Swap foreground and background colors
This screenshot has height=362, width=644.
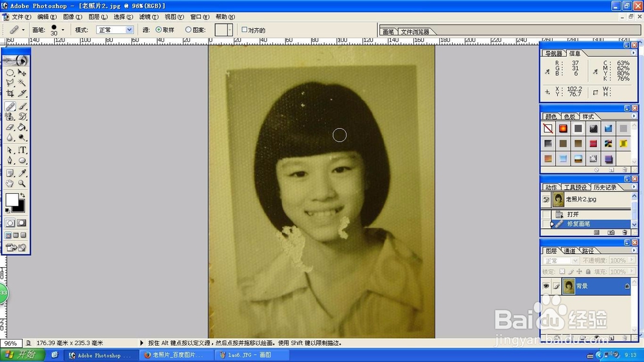pos(23,195)
